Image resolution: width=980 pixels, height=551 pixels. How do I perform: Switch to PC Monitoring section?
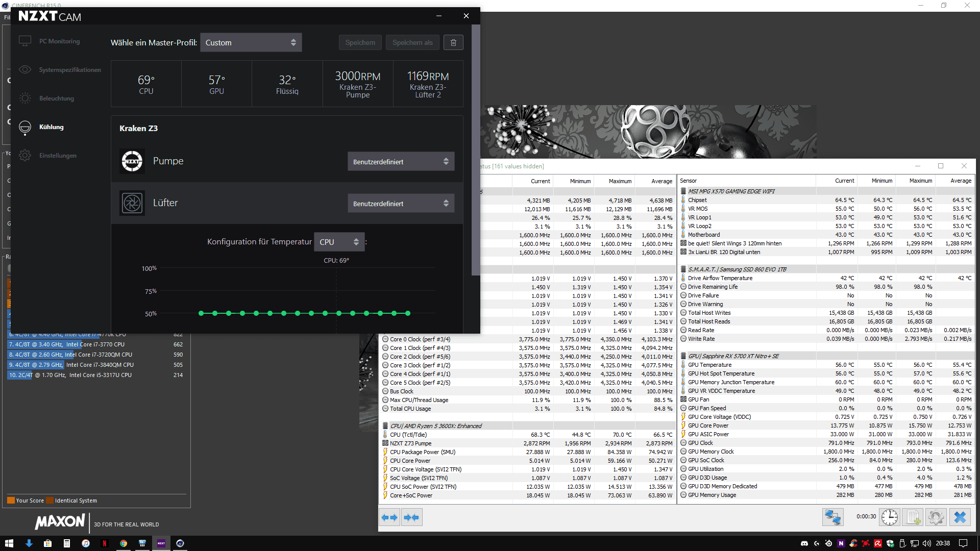[59, 41]
